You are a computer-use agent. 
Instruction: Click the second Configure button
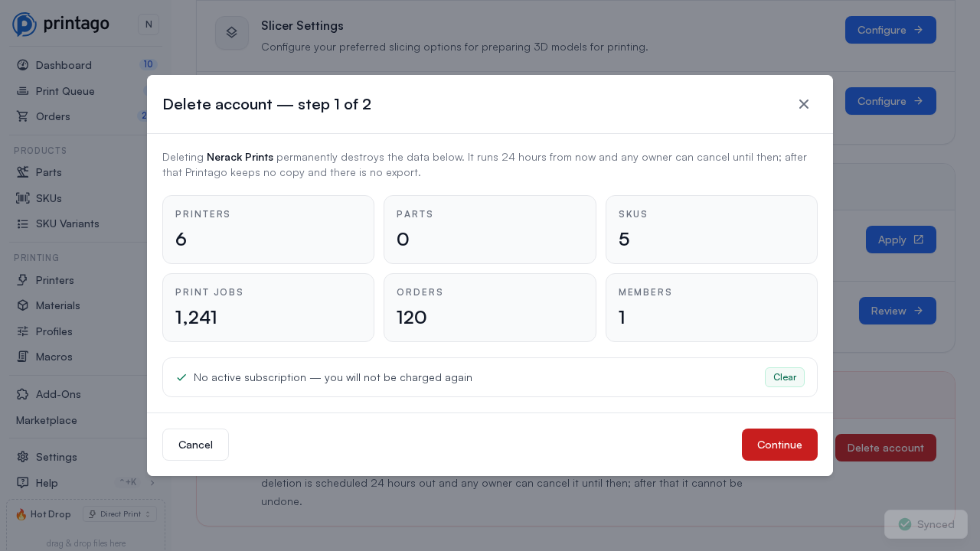pos(890,101)
